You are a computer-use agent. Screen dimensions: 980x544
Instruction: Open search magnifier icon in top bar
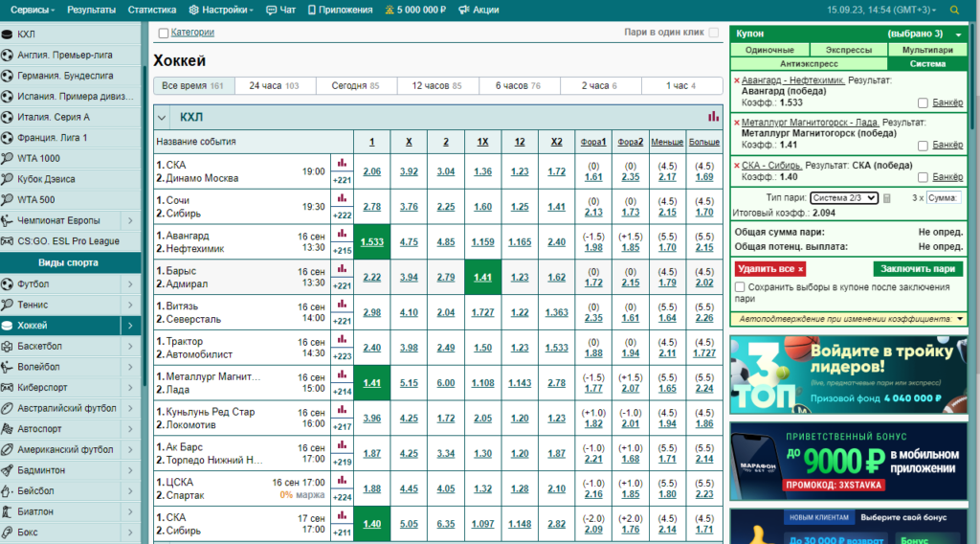click(x=954, y=10)
